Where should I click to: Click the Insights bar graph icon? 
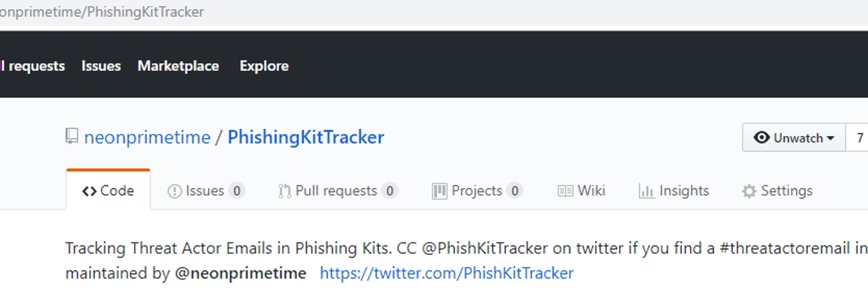point(646,191)
